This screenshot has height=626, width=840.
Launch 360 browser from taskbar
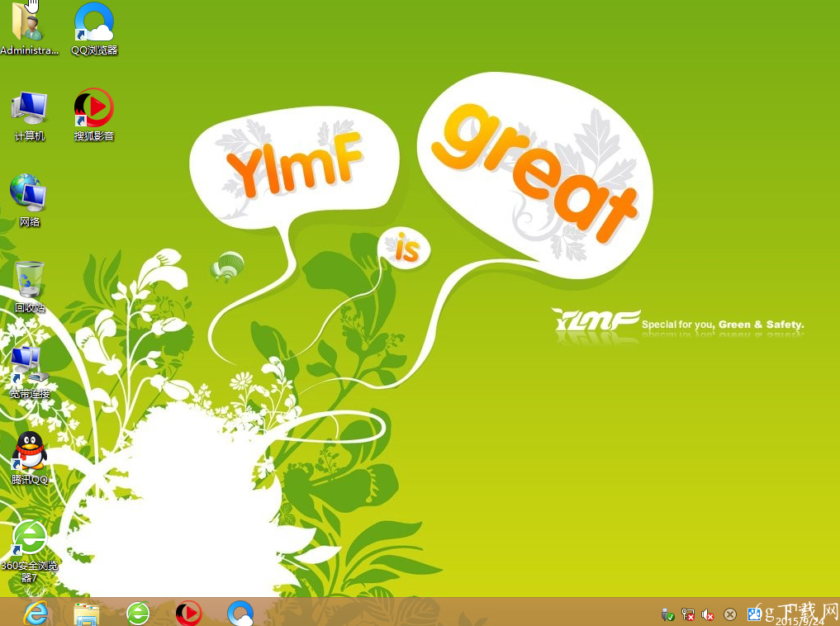click(138, 614)
